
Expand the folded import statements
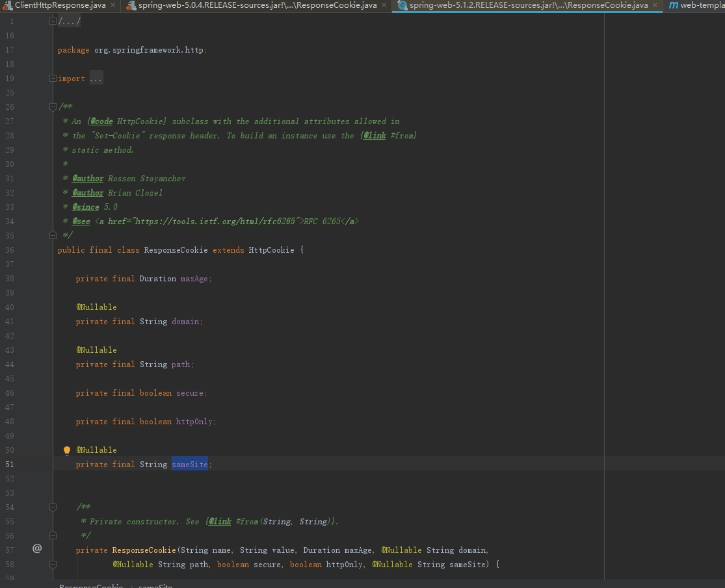pos(53,78)
